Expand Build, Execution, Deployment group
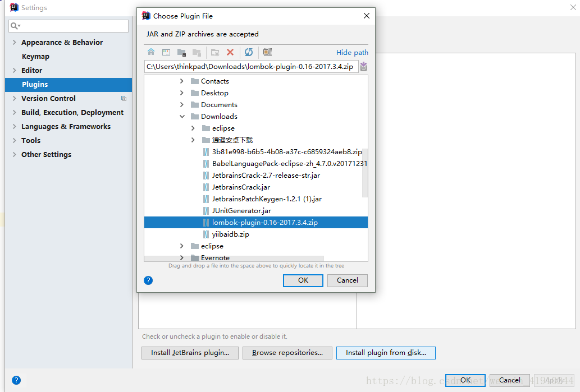The image size is (580, 392). click(x=15, y=112)
